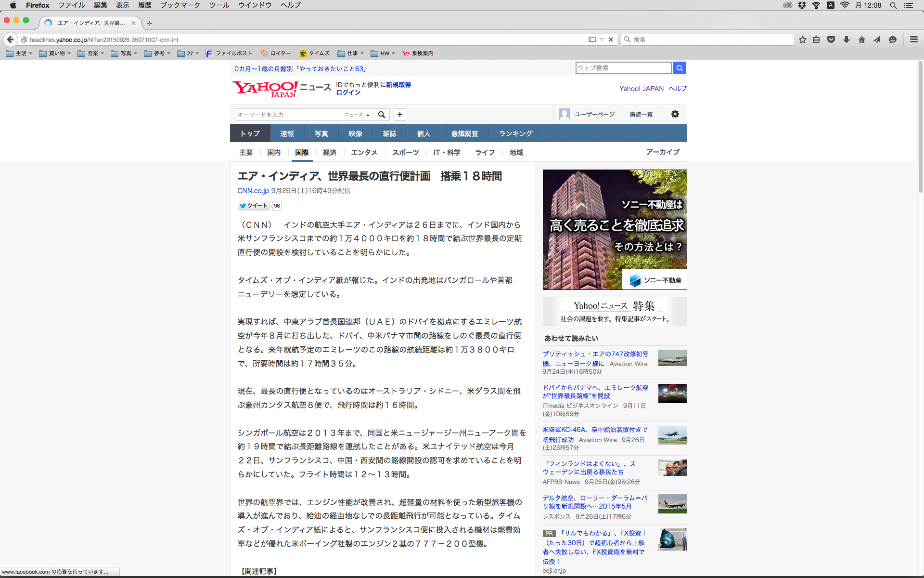Click the ログイン link
Screen dimensions: 924x578
(348, 92)
